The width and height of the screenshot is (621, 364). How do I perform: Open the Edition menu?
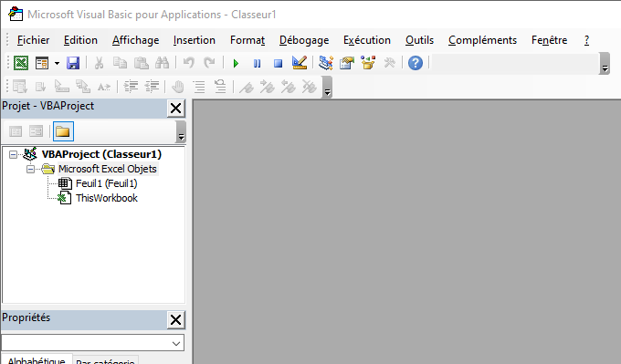(x=80, y=40)
